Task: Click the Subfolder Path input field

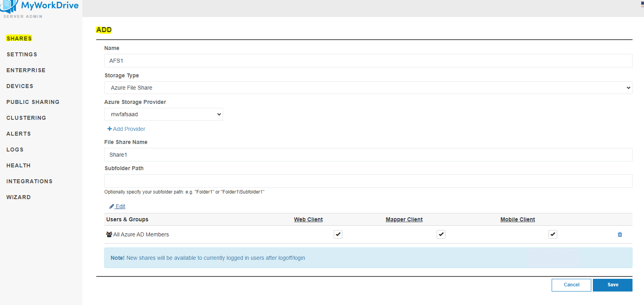Action: point(368,181)
